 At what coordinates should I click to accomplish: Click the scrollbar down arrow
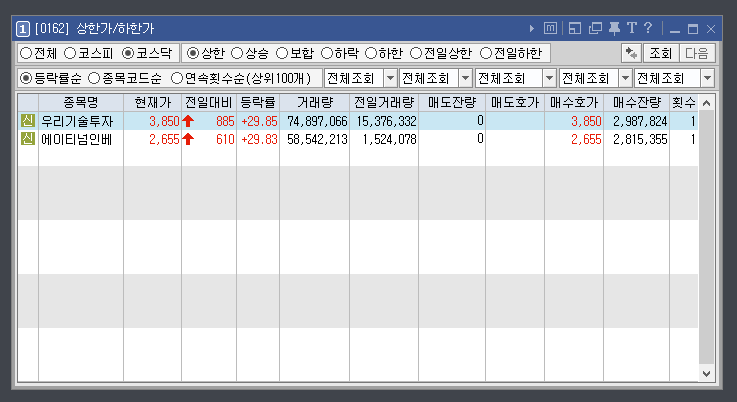click(706, 373)
